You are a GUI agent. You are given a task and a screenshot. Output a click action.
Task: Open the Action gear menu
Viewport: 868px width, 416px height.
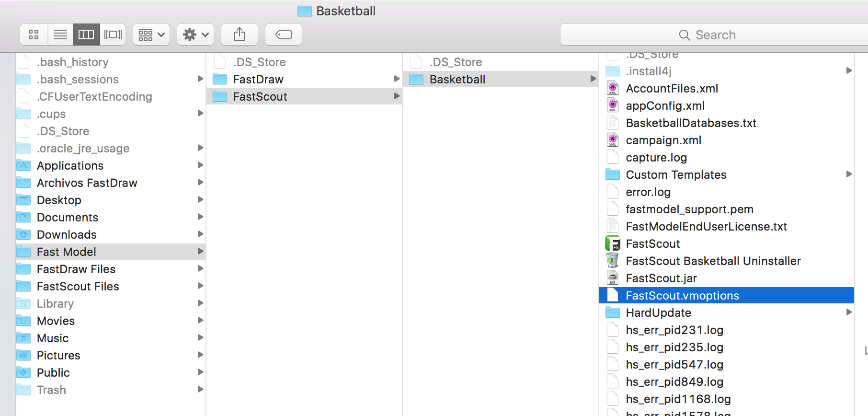pyautogui.click(x=195, y=35)
